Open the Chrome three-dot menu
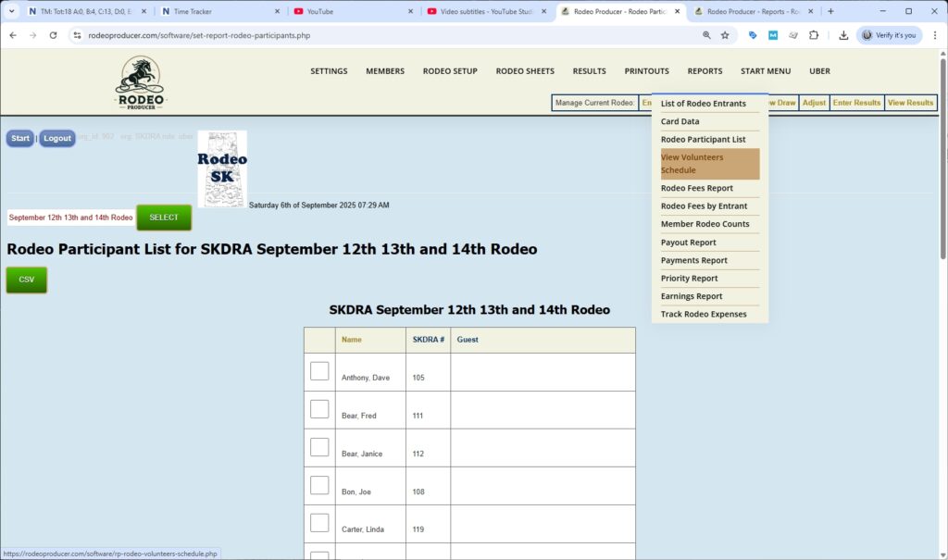Screen dimensions: 948x560 935,34
